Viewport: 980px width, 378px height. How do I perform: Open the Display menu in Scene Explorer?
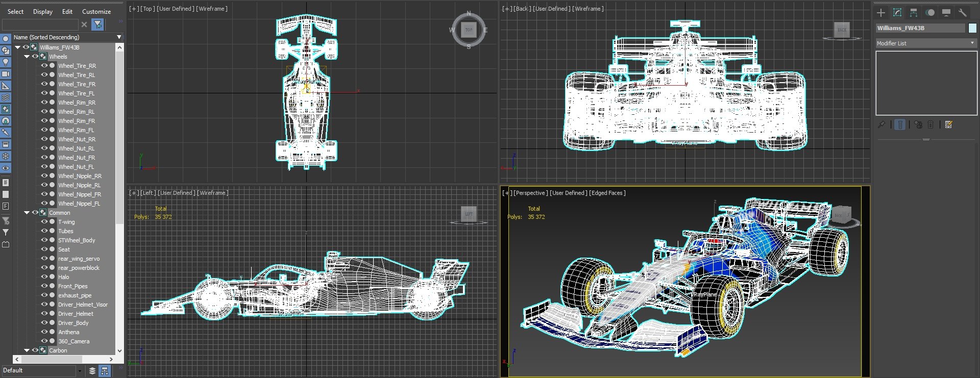pyautogui.click(x=43, y=11)
